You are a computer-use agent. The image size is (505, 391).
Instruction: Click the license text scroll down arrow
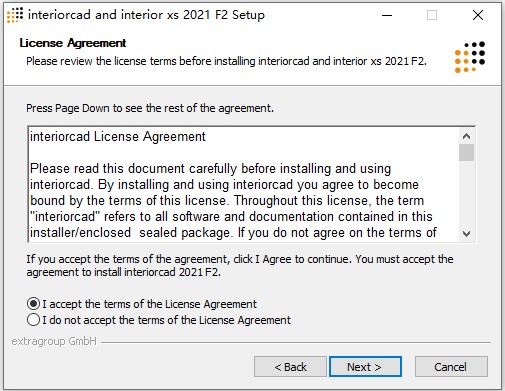pos(466,234)
